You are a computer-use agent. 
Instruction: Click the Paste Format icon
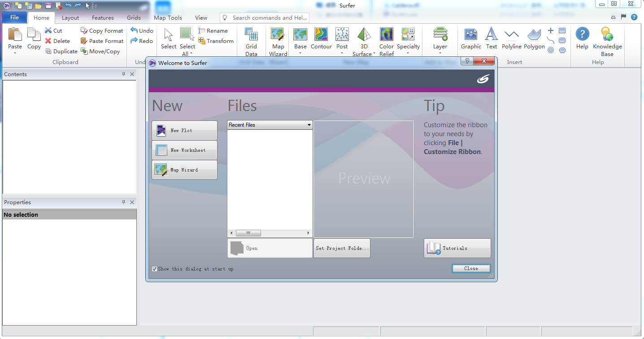(84, 41)
